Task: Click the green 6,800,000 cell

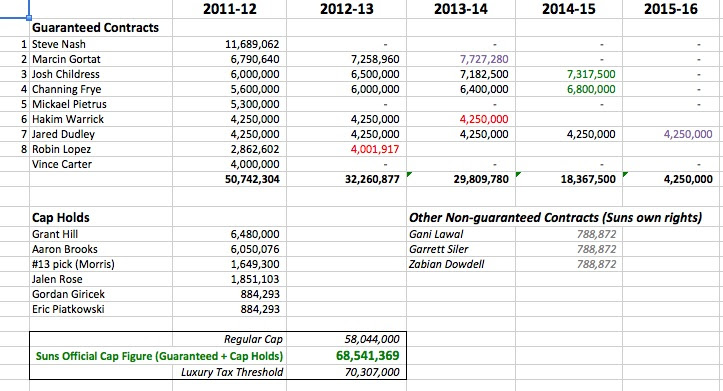Action: (569, 89)
